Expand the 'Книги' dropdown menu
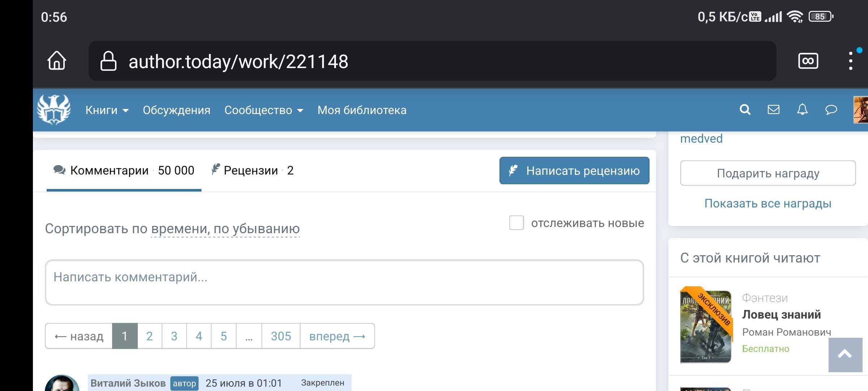The height and width of the screenshot is (391, 868). (x=107, y=110)
